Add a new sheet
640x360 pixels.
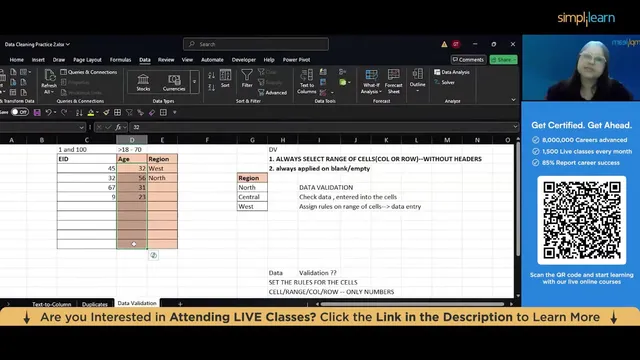[x=180, y=304]
